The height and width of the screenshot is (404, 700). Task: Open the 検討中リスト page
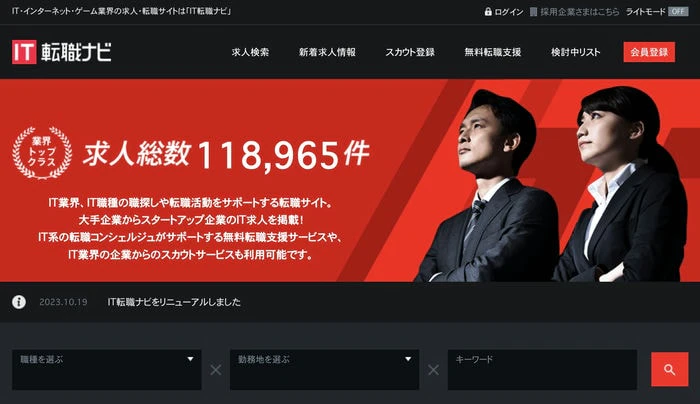click(575, 52)
